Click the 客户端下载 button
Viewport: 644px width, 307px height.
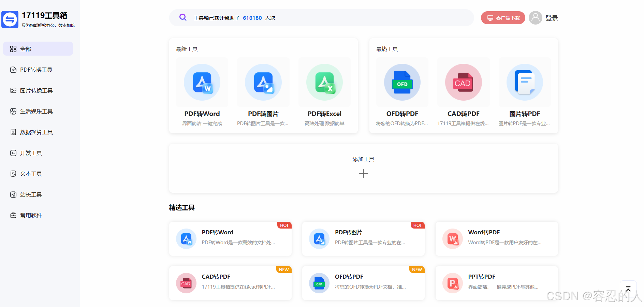point(503,18)
